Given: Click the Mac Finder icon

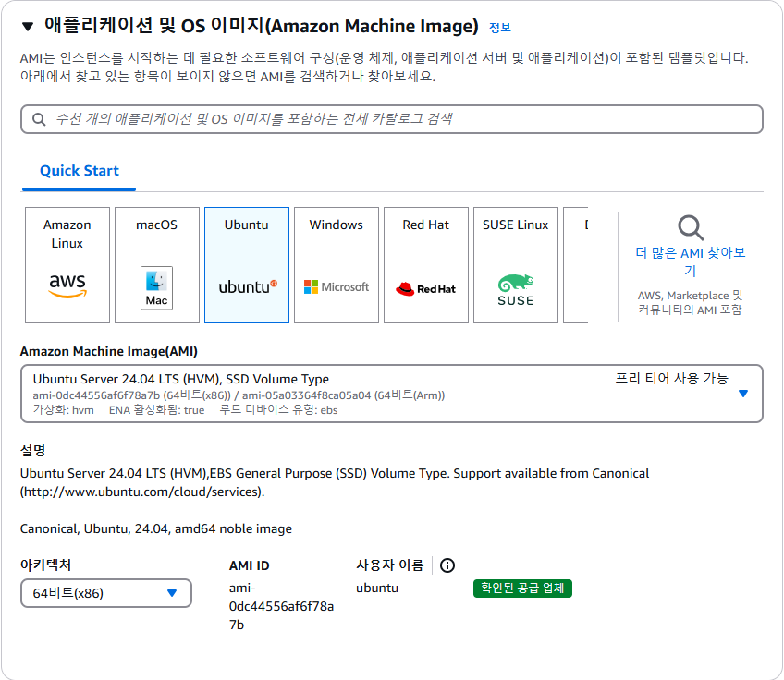Looking at the screenshot, I should [156, 287].
